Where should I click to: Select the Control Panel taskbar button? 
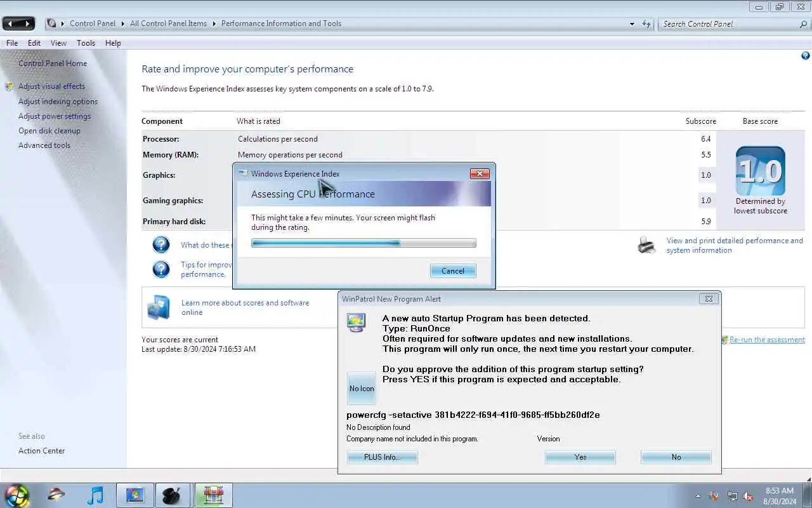(x=134, y=495)
